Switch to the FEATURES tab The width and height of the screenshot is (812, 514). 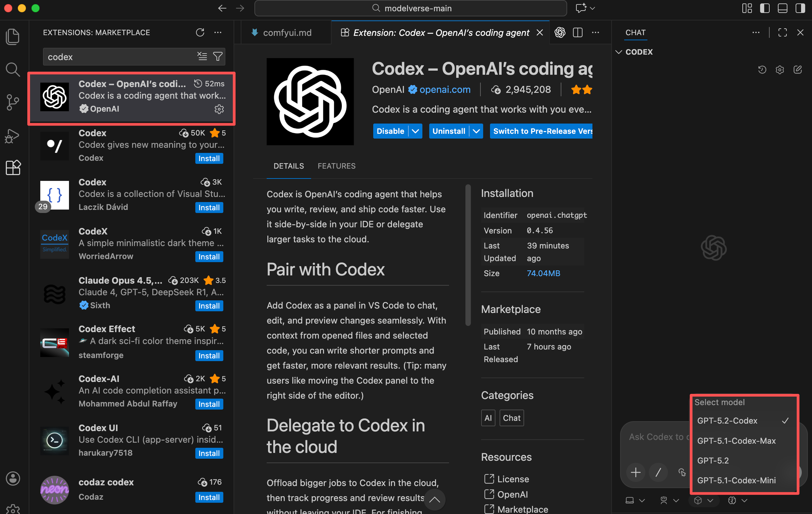[x=336, y=166]
